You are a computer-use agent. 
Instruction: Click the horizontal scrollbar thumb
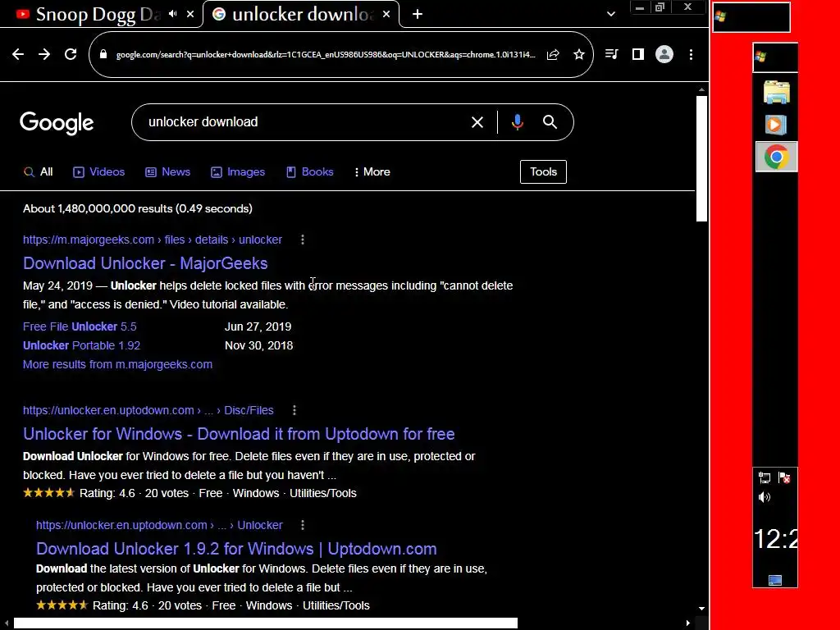click(x=266, y=623)
